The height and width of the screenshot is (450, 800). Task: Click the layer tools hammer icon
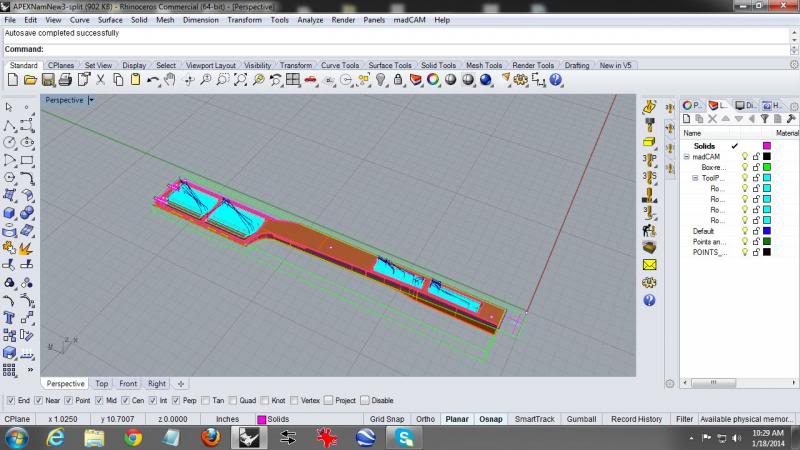click(x=791, y=119)
